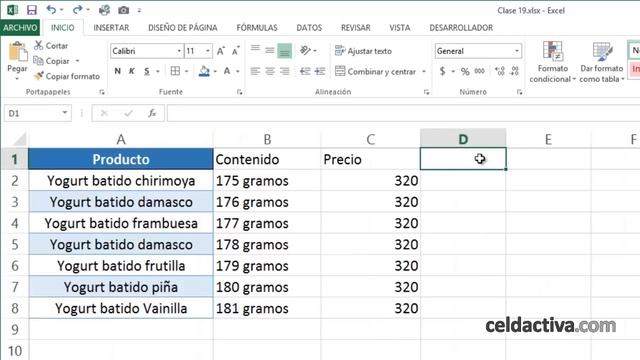Open the ARCHIVO tab
This screenshot has width=640, height=360.
pyautogui.click(x=20, y=28)
